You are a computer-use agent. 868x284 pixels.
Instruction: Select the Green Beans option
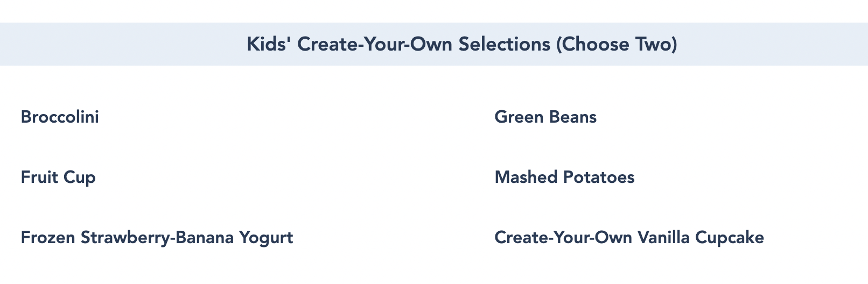tap(545, 117)
